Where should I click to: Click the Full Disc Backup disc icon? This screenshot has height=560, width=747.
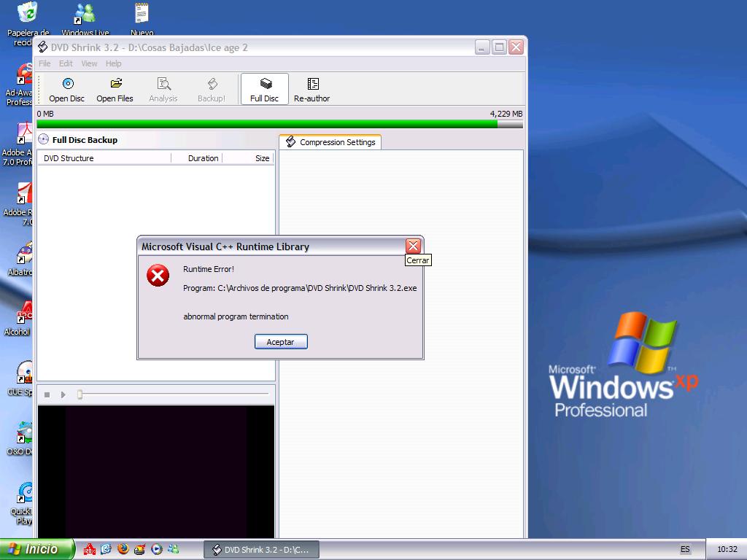click(x=43, y=139)
